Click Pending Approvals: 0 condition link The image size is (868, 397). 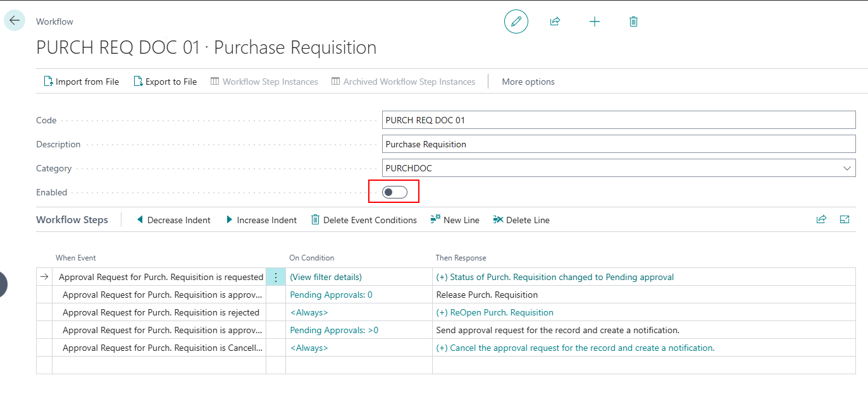(x=331, y=295)
